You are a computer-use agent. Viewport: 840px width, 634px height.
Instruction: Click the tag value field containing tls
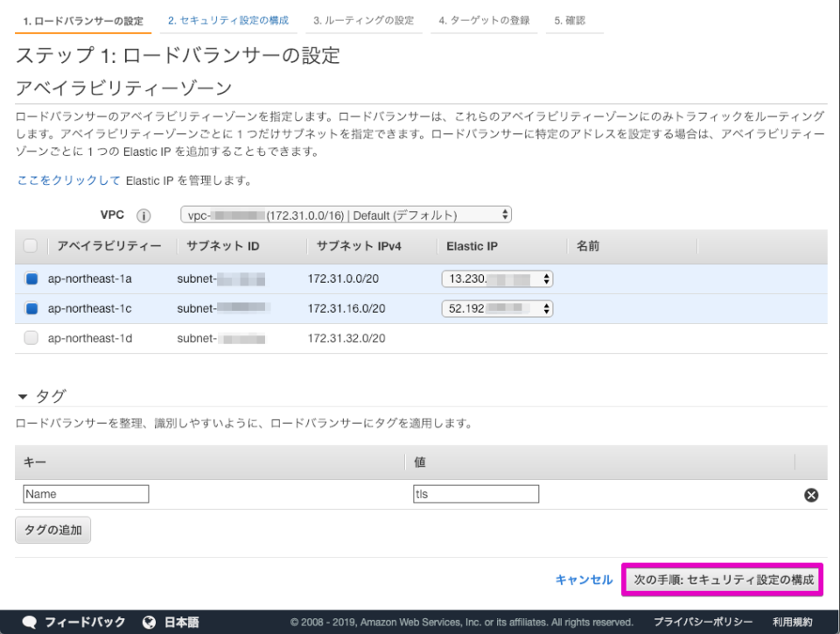475,493
